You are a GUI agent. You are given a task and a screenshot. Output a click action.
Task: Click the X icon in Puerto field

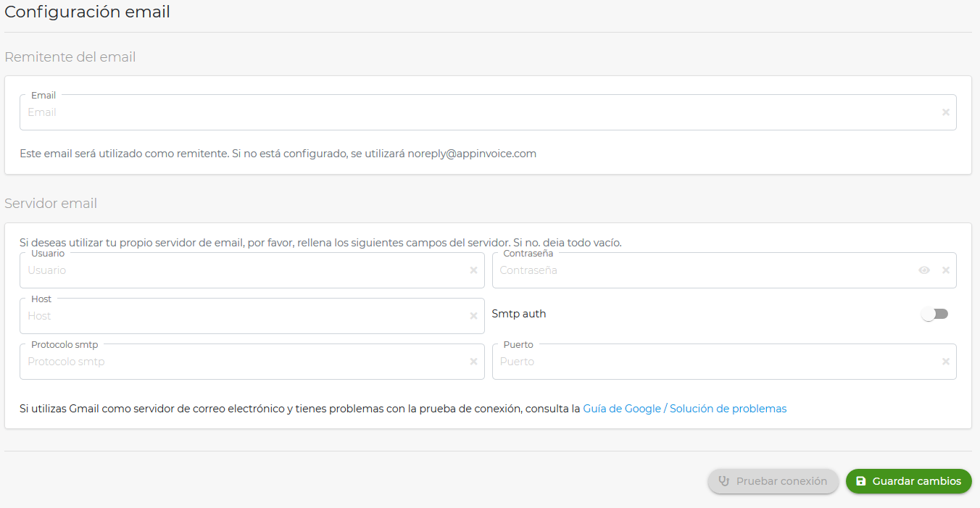pyautogui.click(x=945, y=362)
